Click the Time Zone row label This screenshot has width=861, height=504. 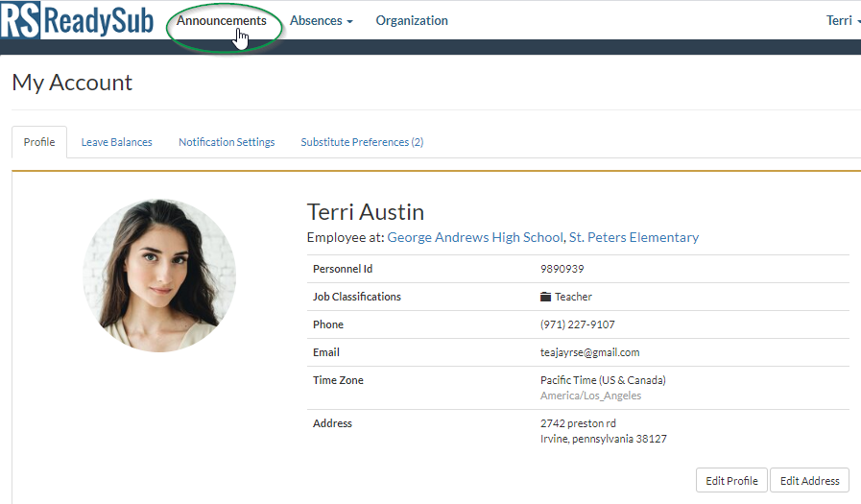(x=338, y=380)
